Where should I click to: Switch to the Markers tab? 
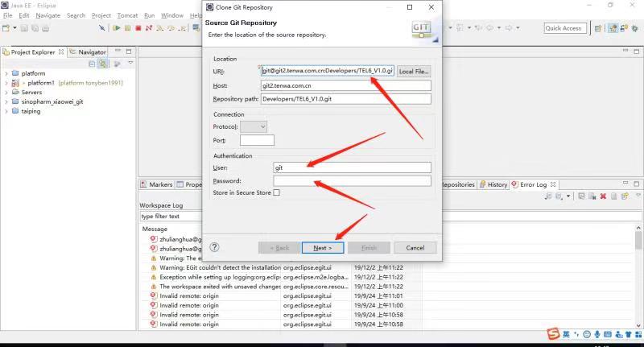(x=156, y=185)
